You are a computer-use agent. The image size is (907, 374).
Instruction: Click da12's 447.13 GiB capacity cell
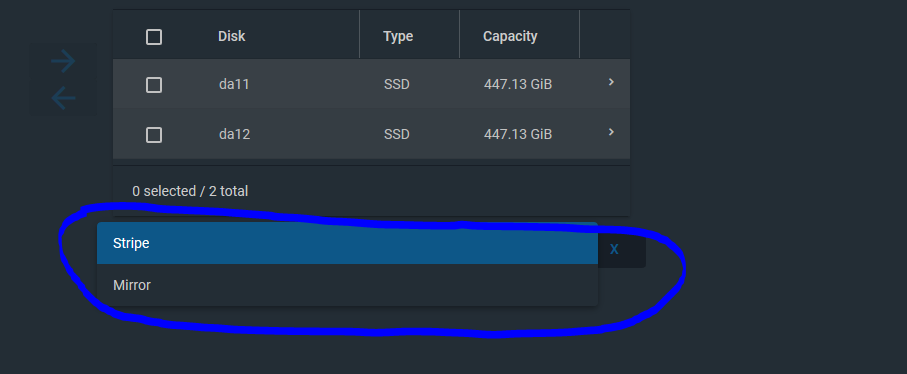point(518,135)
